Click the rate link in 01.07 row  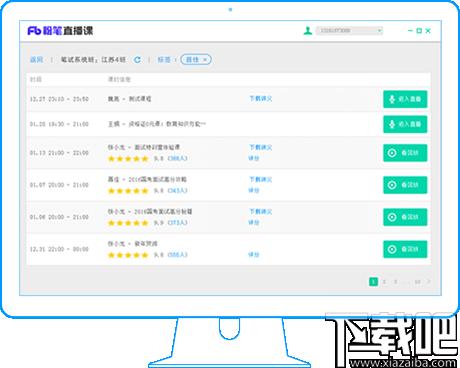click(x=254, y=190)
